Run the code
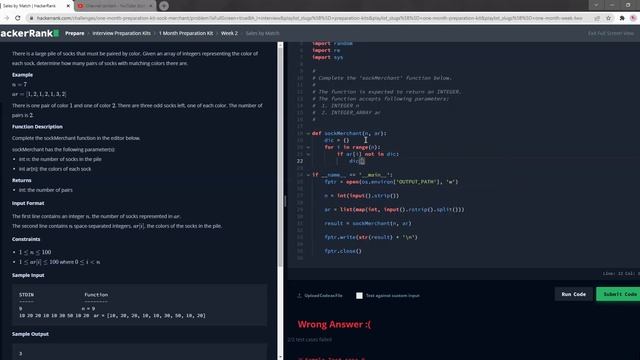The width and height of the screenshot is (640, 360). (x=573, y=294)
